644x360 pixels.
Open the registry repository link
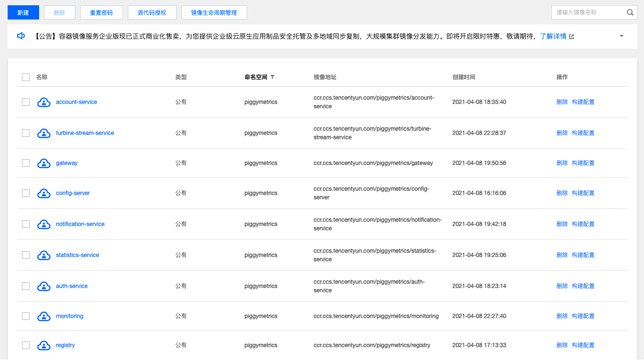click(x=65, y=345)
